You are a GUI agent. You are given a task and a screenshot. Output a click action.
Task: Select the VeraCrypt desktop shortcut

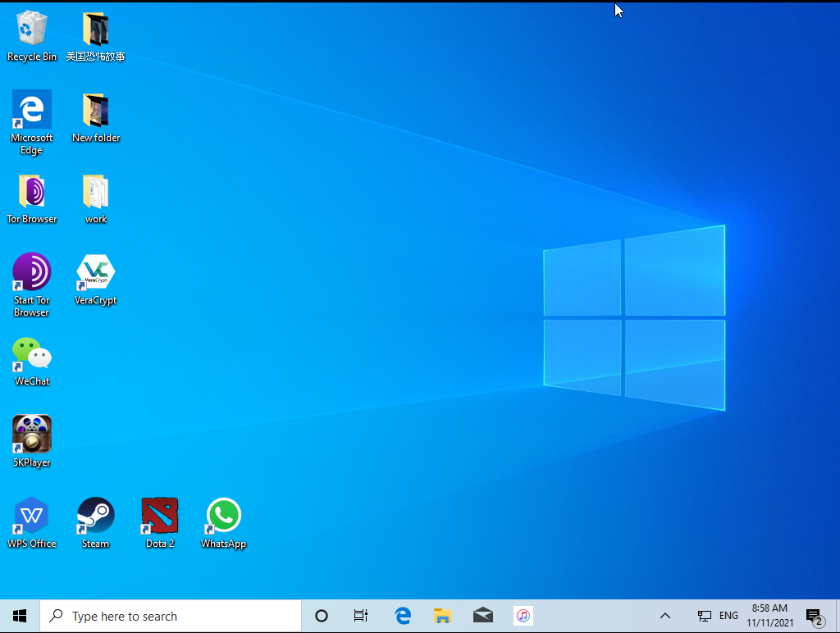pos(96,280)
